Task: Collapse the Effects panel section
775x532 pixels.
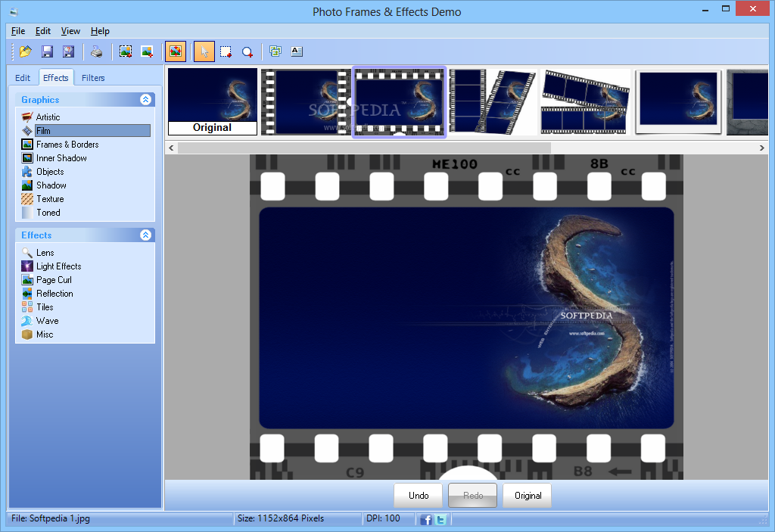Action: tap(145, 235)
